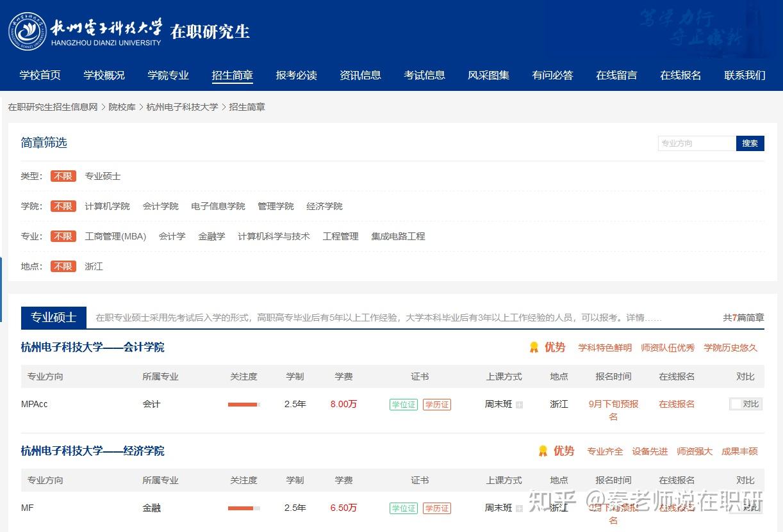Go to 学校概况 in the navigation

(x=104, y=75)
